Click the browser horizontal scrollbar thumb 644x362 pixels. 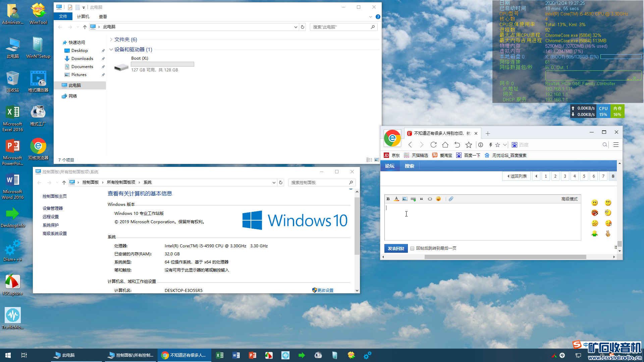click(x=505, y=257)
